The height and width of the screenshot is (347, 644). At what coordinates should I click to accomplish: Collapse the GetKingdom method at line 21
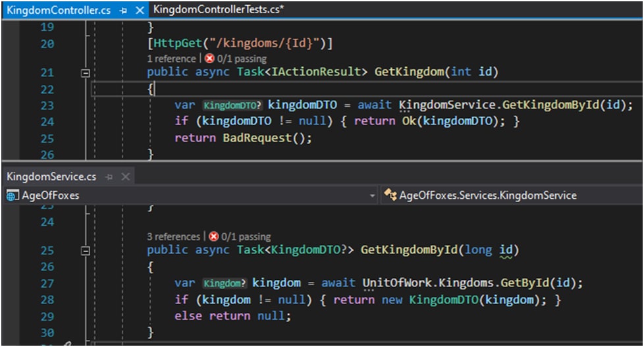(x=86, y=73)
